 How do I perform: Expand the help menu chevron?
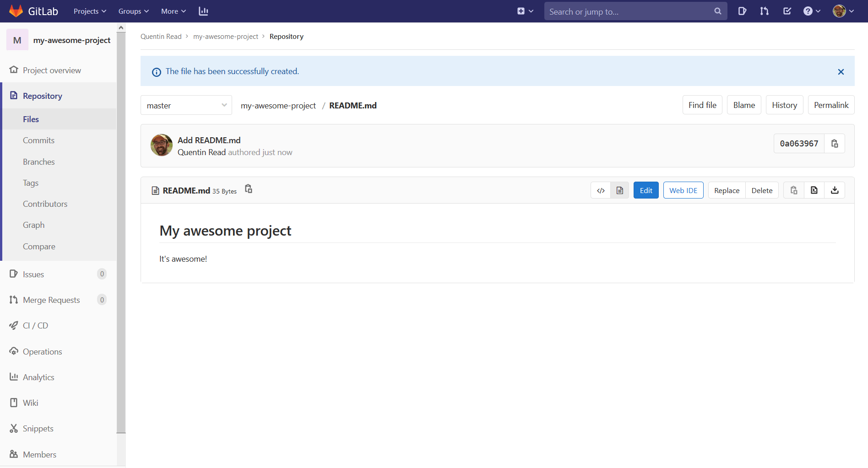[817, 11]
